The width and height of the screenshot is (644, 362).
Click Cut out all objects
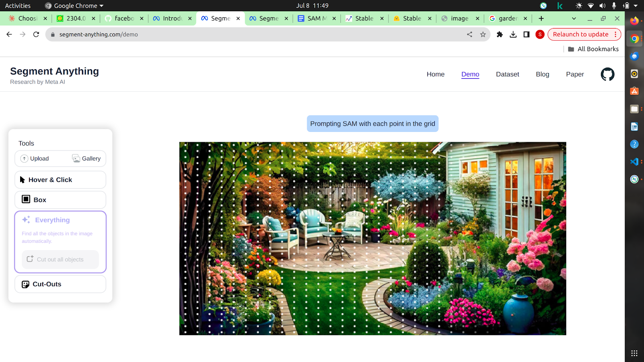tap(60, 259)
